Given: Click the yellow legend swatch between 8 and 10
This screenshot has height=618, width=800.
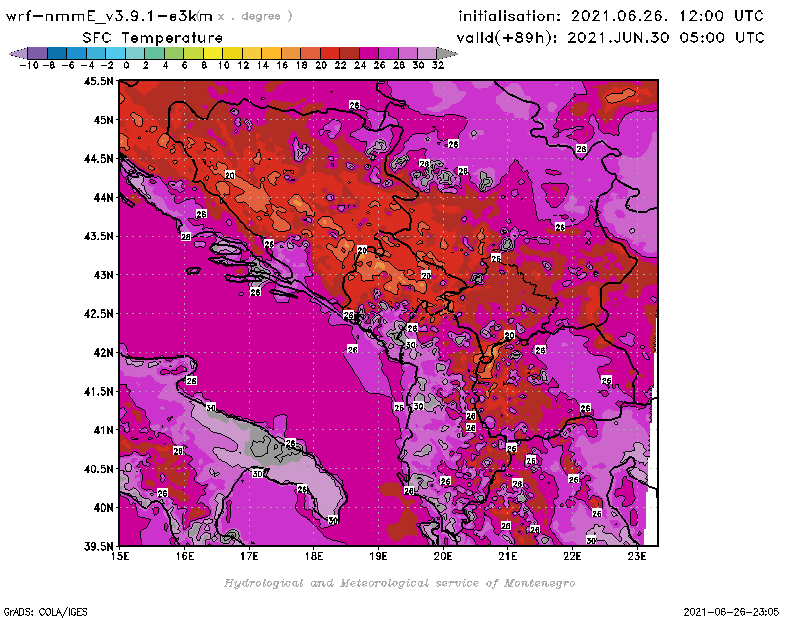Looking at the screenshot, I should tap(213, 53).
